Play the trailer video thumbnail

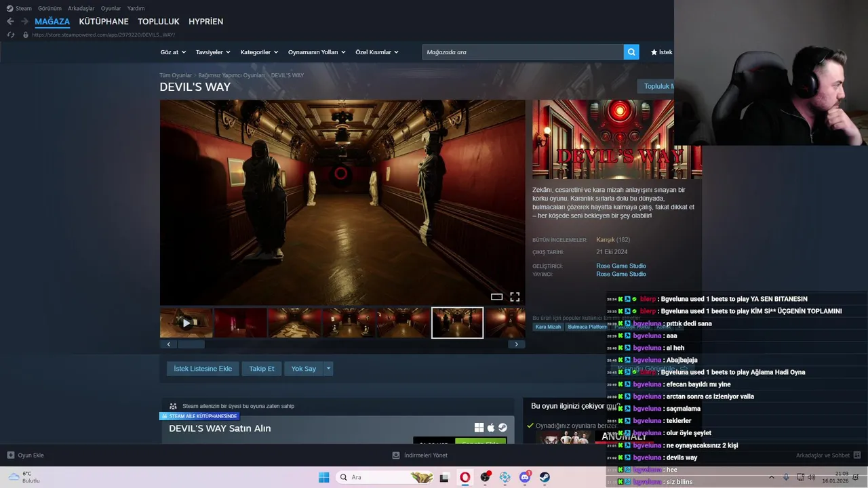point(186,323)
